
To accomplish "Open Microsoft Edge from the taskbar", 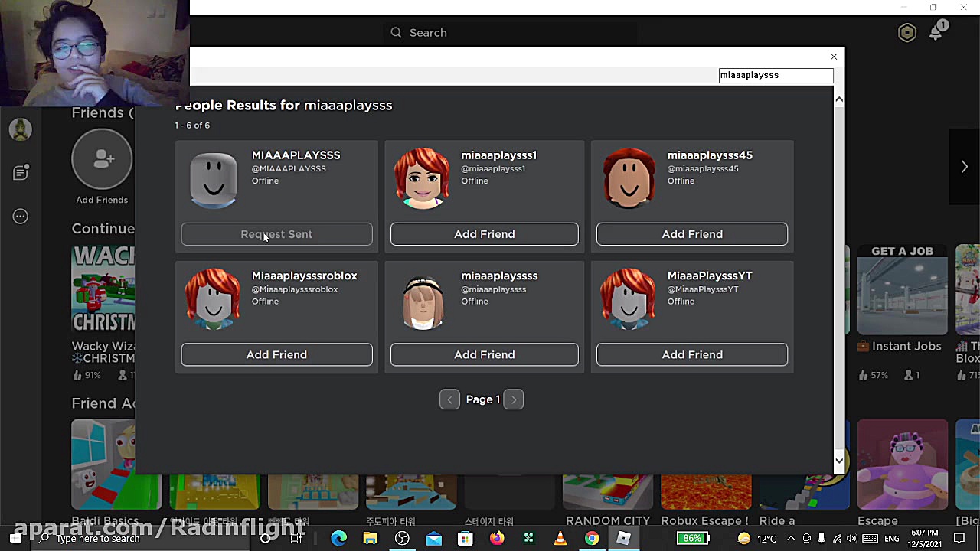I will click(338, 539).
